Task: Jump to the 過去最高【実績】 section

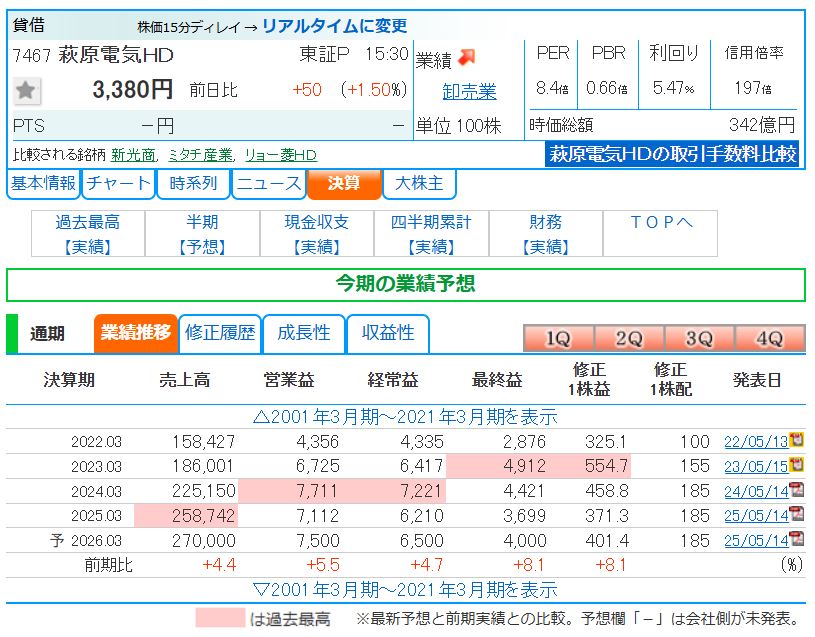Action: (88, 234)
